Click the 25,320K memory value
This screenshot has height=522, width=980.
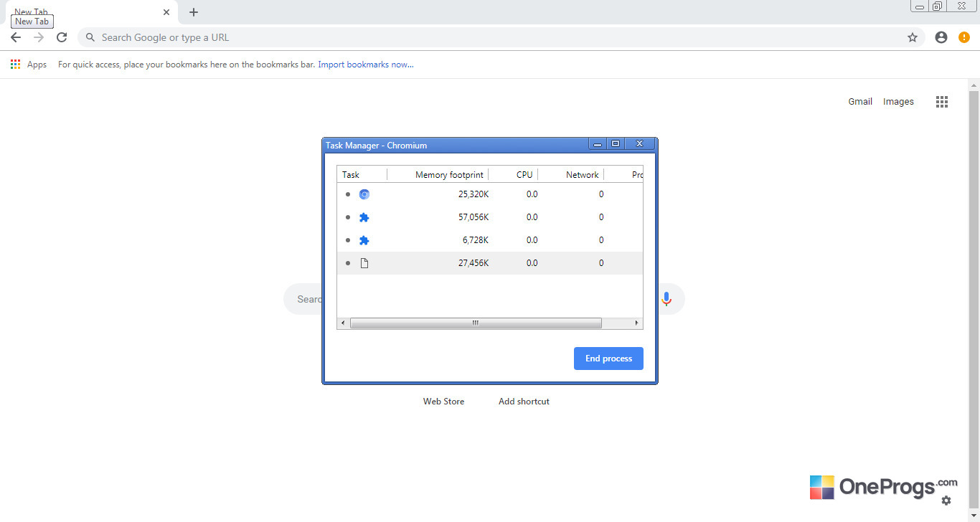pyautogui.click(x=473, y=194)
